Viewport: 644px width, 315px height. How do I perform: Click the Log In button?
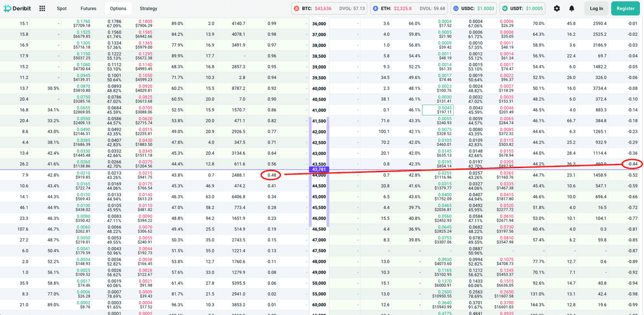tap(597, 8)
